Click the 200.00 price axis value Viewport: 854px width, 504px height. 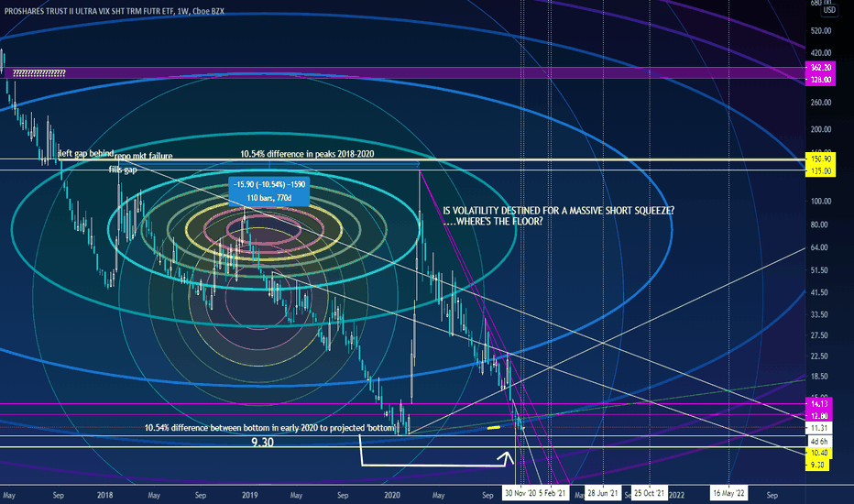821,130
